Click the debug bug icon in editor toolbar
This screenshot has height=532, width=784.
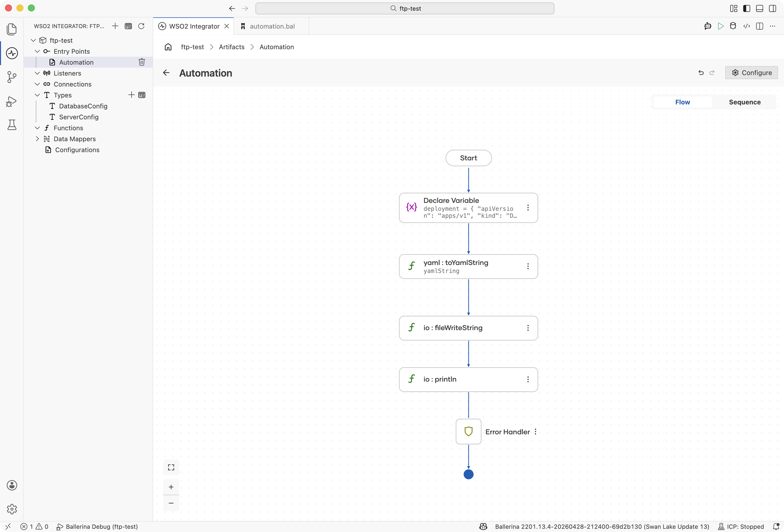tap(733, 26)
